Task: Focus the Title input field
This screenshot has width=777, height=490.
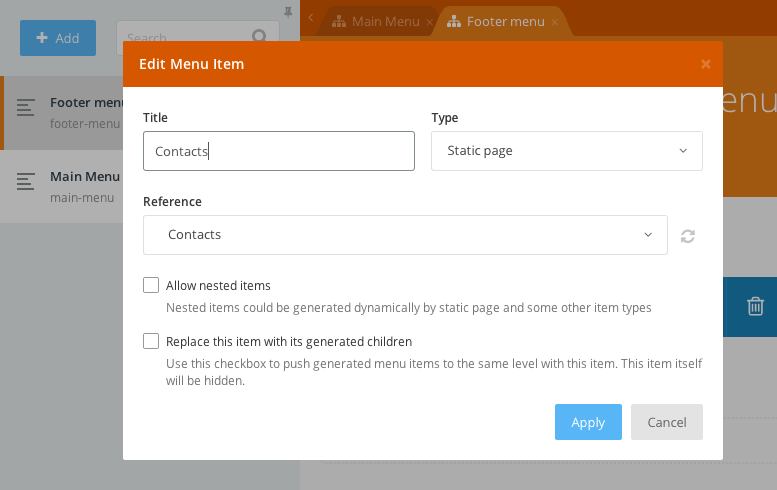Action: click(278, 151)
